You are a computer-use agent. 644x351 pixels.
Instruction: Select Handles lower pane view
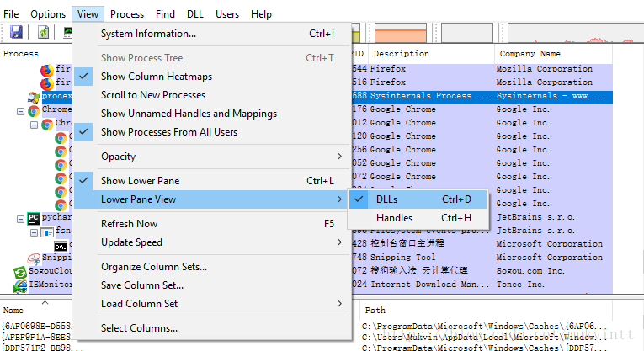pos(418,217)
